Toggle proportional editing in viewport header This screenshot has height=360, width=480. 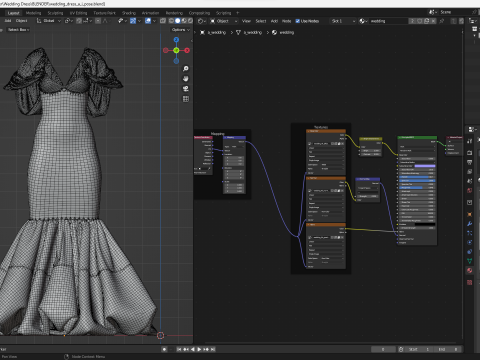(98, 21)
